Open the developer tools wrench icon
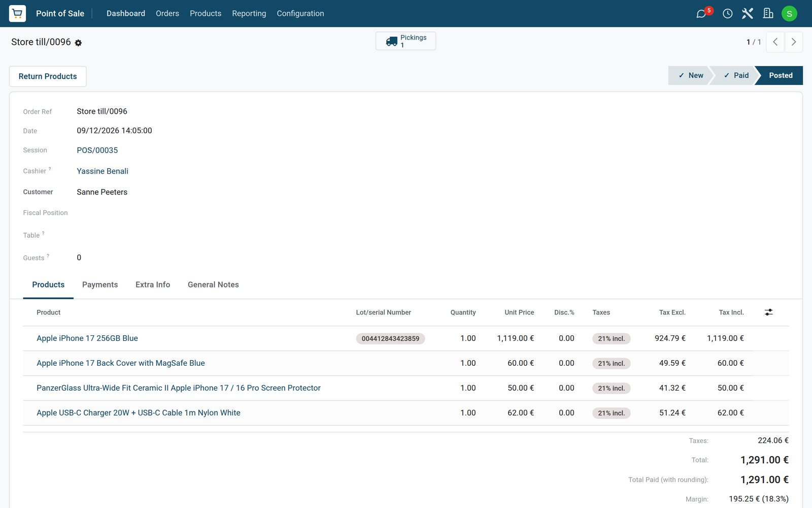The height and width of the screenshot is (508, 812). (747, 13)
